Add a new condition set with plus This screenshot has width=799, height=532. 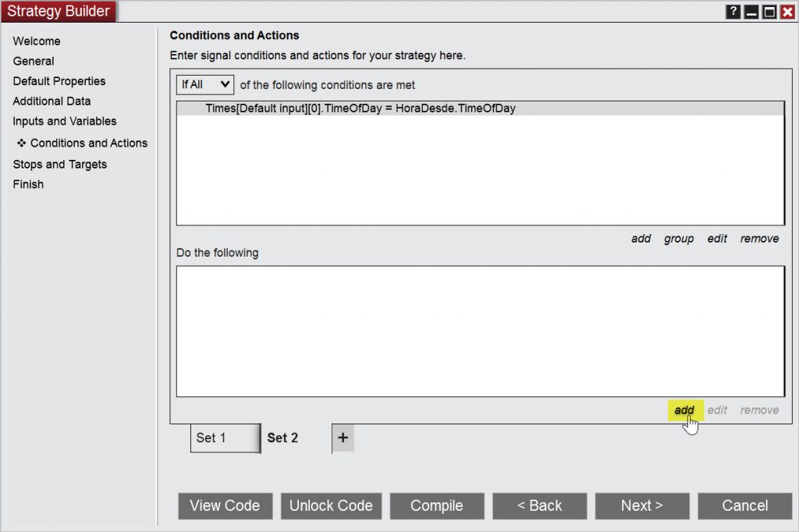pyautogui.click(x=343, y=438)
